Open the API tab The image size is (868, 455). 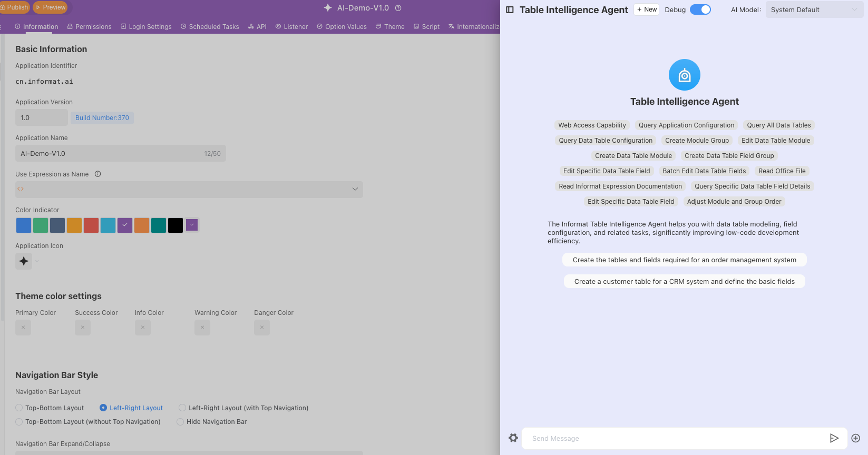click(257, 26)
